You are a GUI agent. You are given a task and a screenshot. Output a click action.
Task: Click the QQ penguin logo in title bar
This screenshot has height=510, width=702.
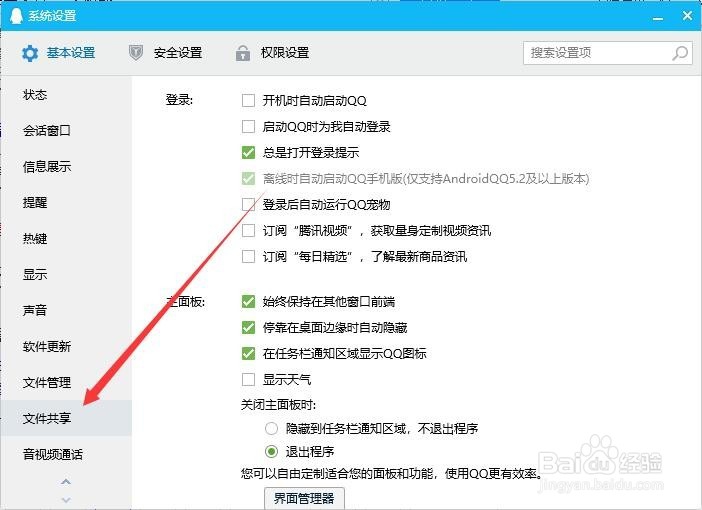16,16
